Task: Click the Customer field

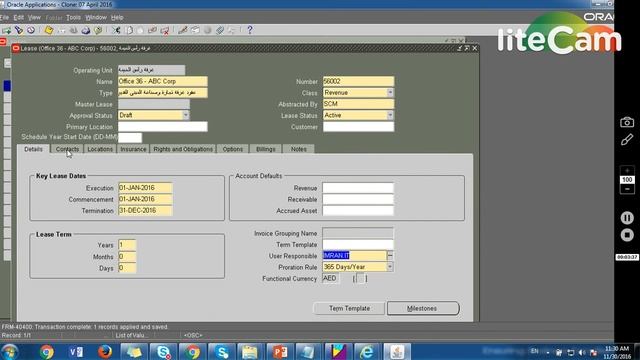Action: pyautogui.click(x=358, y=127)
